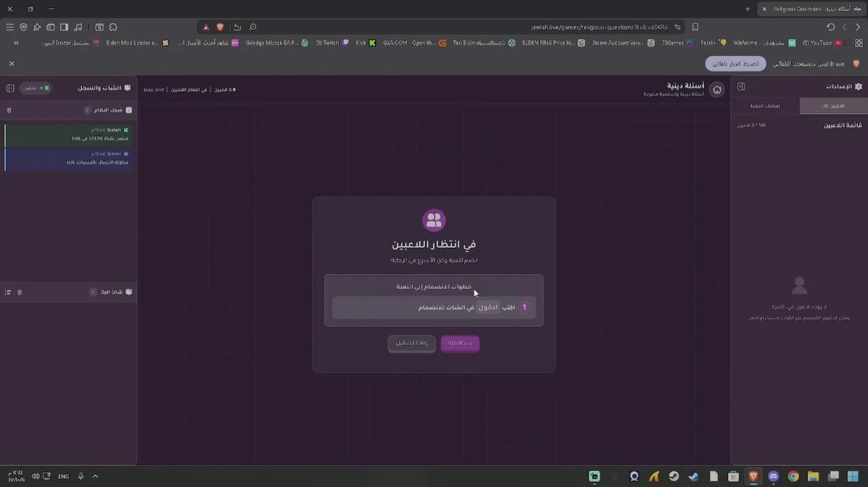Open the Taxi Elcima bookmark

[484, 43]
